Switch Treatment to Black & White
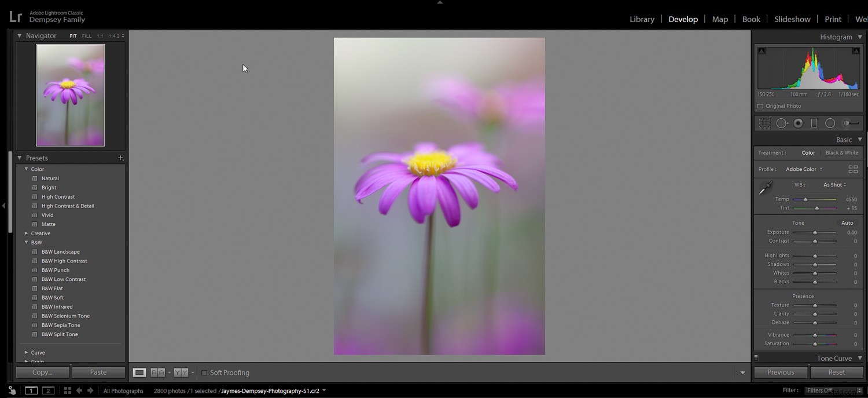The width and height of the screenshot is (868, 398). coord(842,152)
